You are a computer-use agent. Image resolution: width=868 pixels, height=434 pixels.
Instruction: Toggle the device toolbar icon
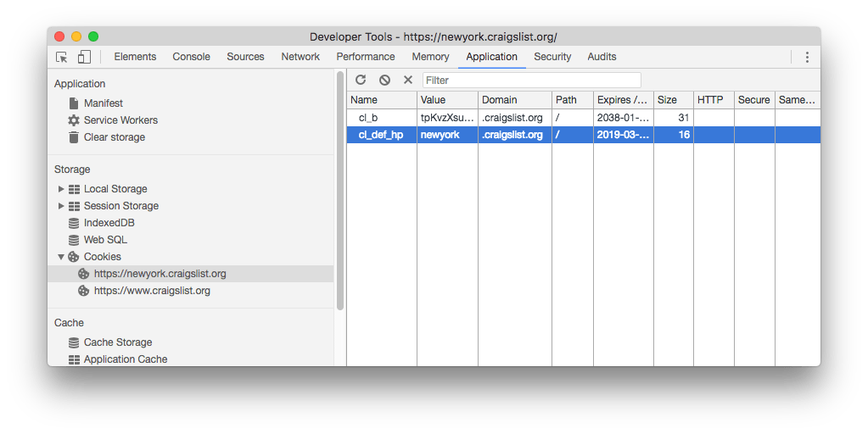click(x=84, y=57)
